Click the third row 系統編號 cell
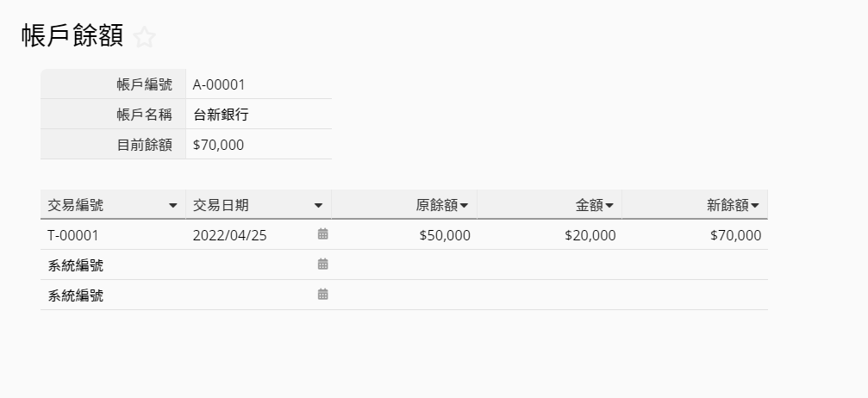 (x=76, y=295)
